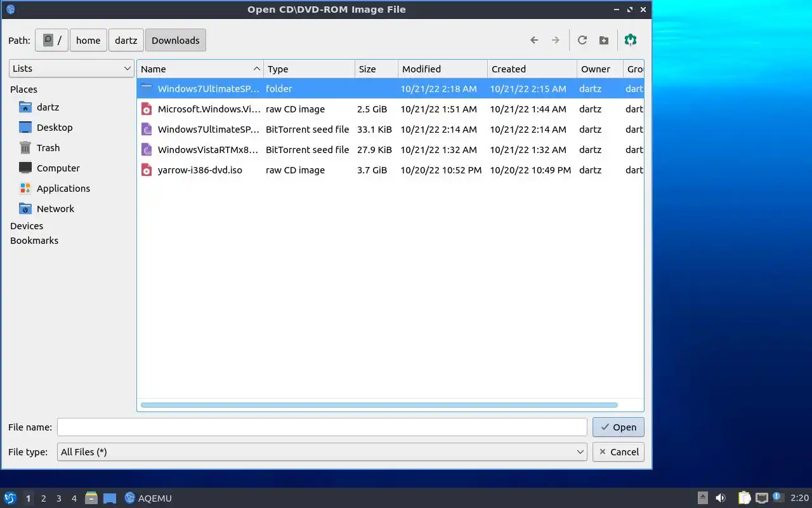Open the Trash place in sidebar
This screenshot has height=508, width=812.
(48, 148)
